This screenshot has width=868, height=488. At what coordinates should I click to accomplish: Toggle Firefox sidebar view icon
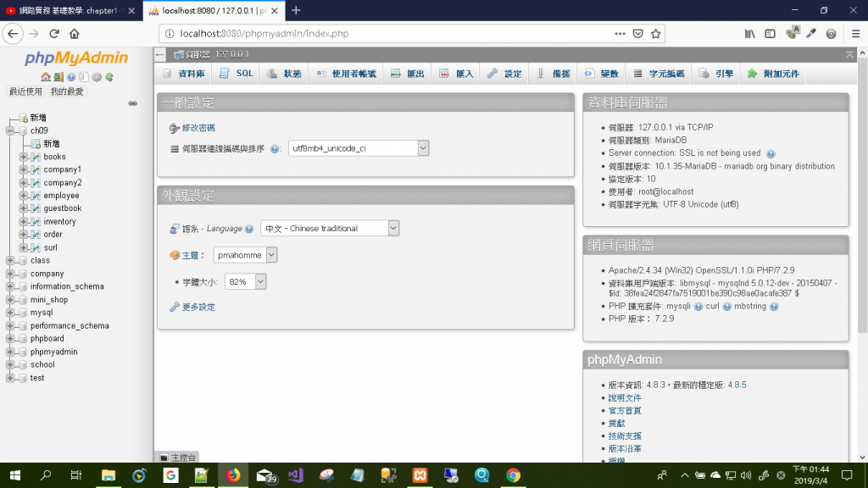pyautogui.click(x=770, y=34)
